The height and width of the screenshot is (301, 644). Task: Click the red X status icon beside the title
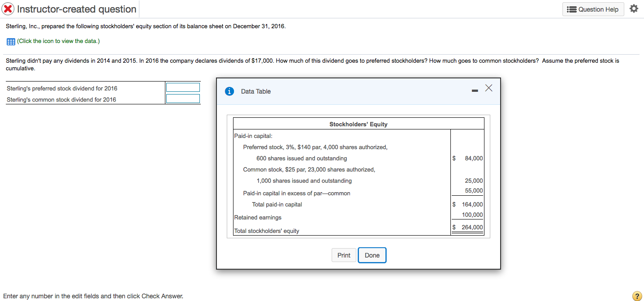coord(8,9)
